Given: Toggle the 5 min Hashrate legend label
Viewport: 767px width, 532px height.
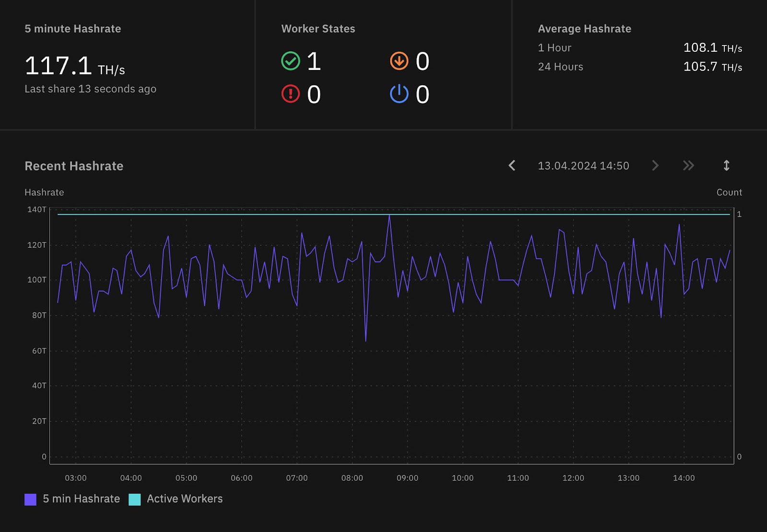Looking at the screenshot, I should coord(81,499).
